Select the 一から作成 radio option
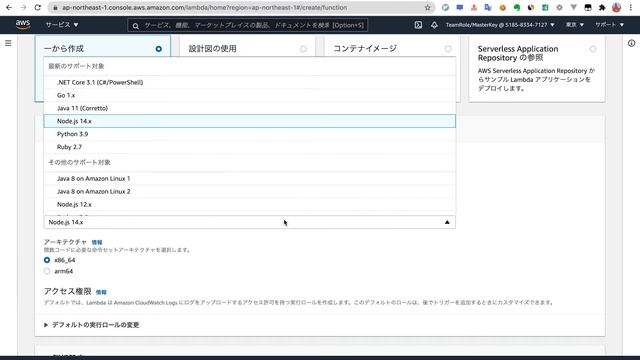This screenshot has height=360, width=640. point(158,49)
